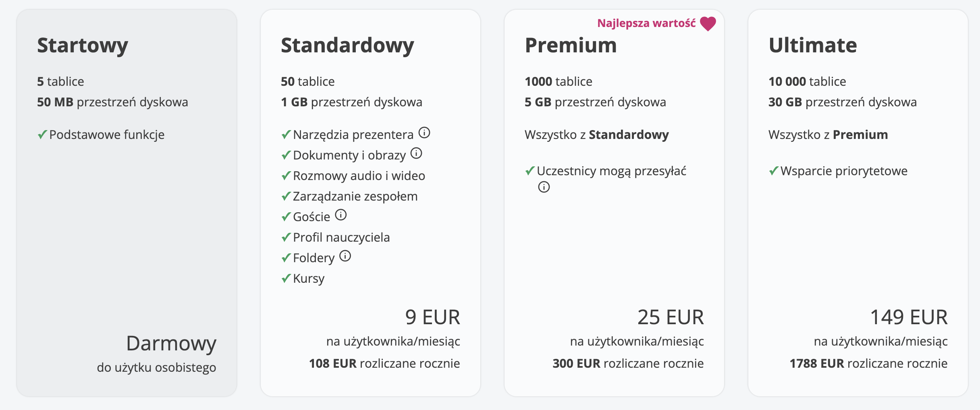The height and width of the screenshot is (410, 980).
Task: Click the Darmowy price label
Action: point(171,344)
